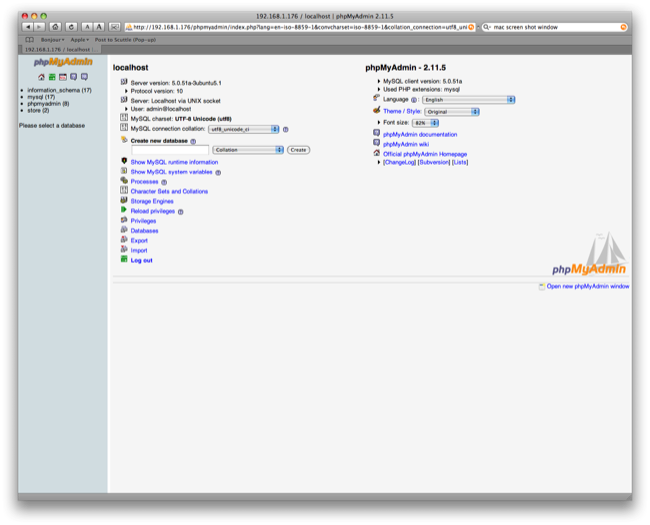
Task: Select phpmyadmin (8) database in sidebar
Action: click(48, 104)
